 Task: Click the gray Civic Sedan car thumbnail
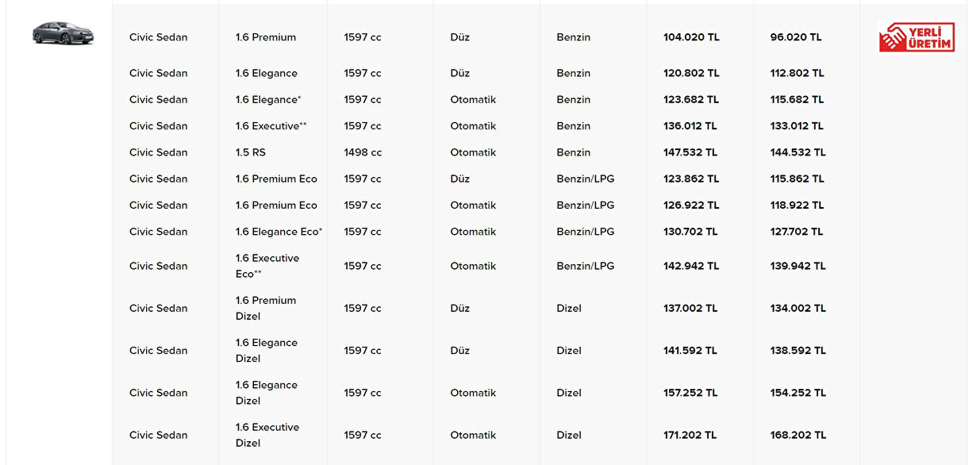[63, 33]
